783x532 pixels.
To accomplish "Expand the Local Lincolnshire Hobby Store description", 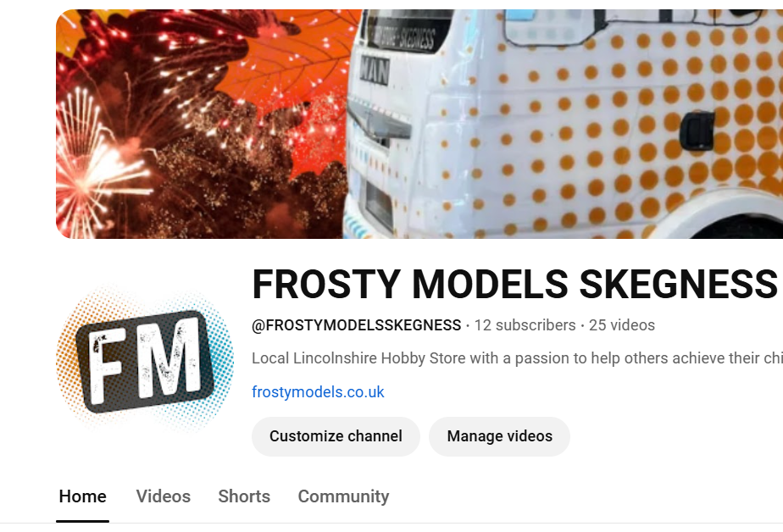I will click(x=517, y=358).
